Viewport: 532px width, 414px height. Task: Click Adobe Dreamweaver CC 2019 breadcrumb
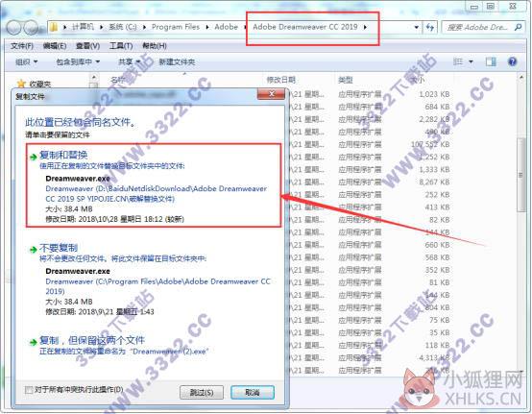pos(305,27)
